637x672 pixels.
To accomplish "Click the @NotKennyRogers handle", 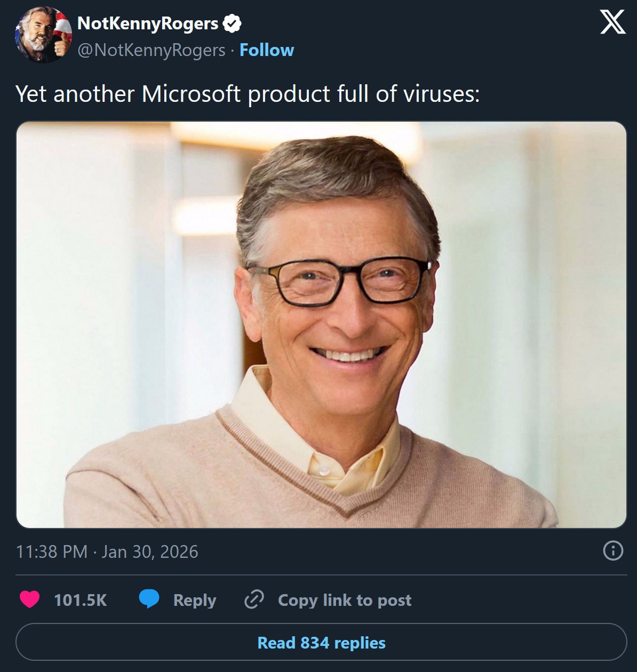I will (152, 50).
